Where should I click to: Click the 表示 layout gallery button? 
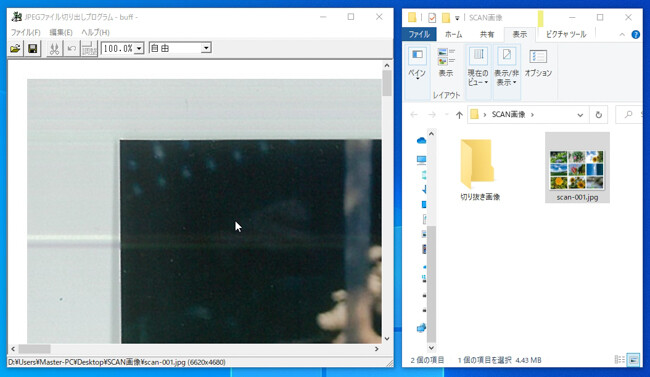[446, 62]
